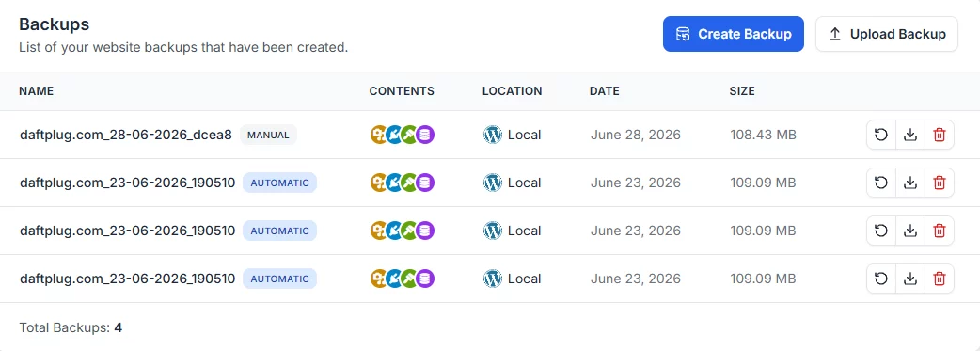The width and height of the screenshot is (980, 351).
Task: Click blue plugins icon in first automatic row
Action: (x=394, y=183)
